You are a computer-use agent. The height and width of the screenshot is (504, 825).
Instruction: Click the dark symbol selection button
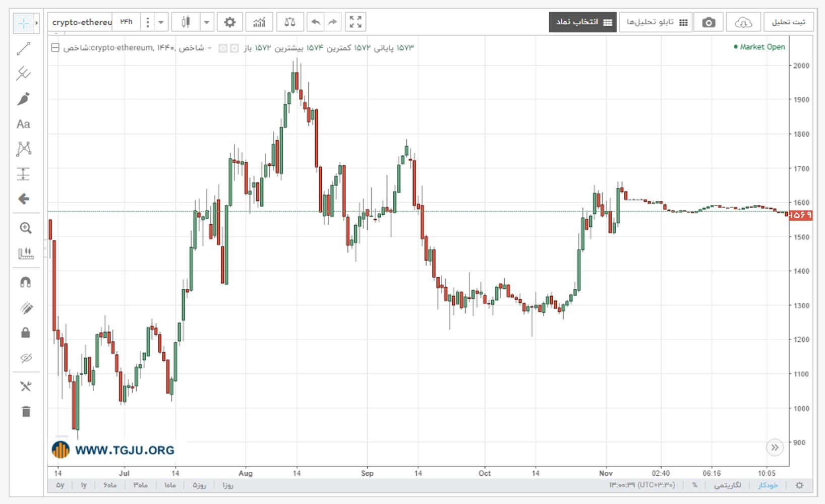pos(582,22)
